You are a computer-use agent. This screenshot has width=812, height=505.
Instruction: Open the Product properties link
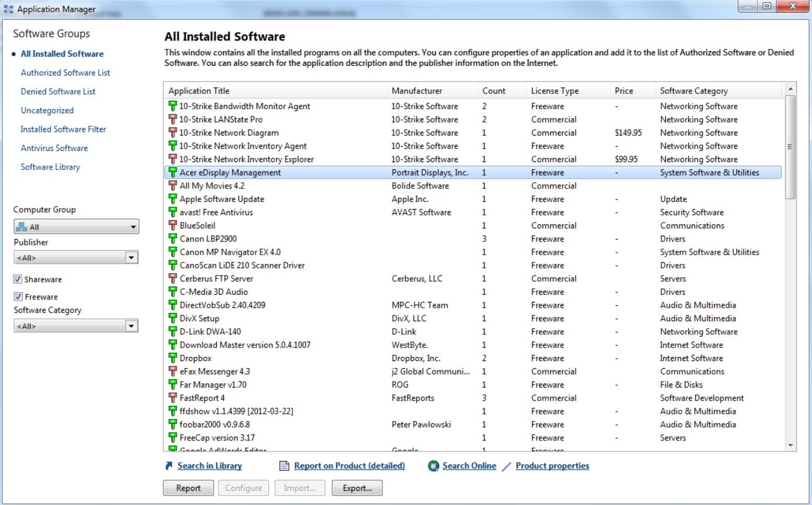tap(552, 466)
